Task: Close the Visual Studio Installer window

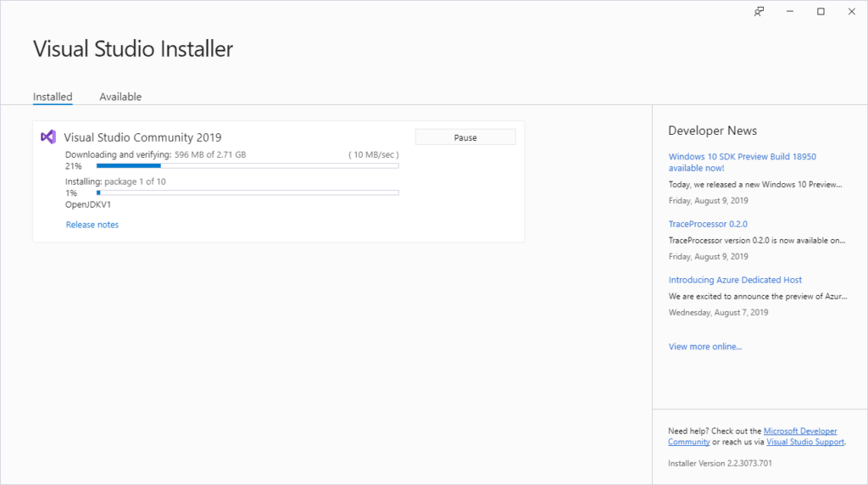Action: 851,12
